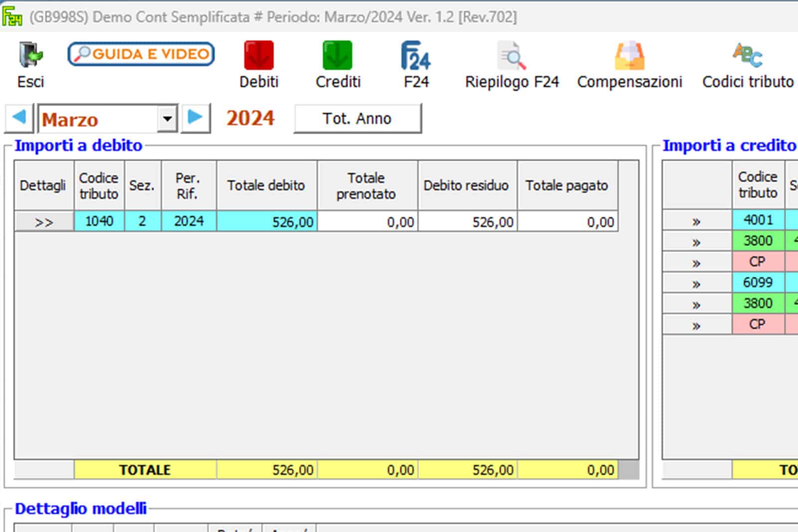This screenshot has height=532, width=798.
Task: Open the F24 form icon
Action: (416, 55)
